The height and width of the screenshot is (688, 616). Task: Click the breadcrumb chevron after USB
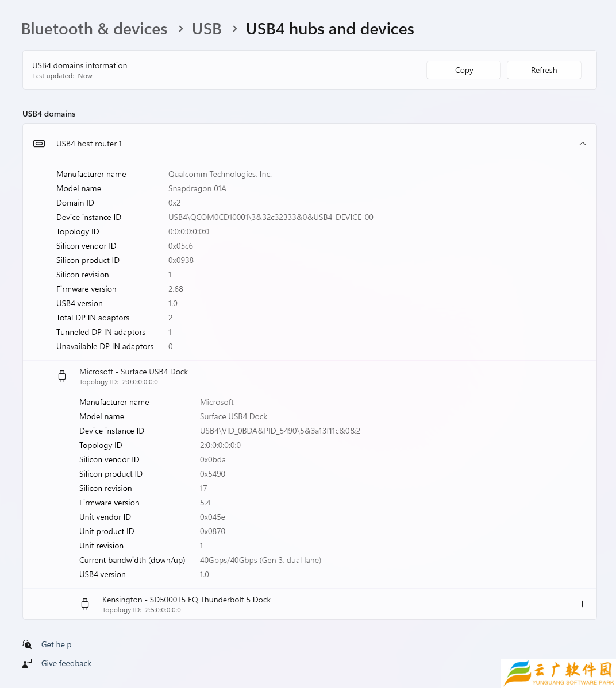235,29
